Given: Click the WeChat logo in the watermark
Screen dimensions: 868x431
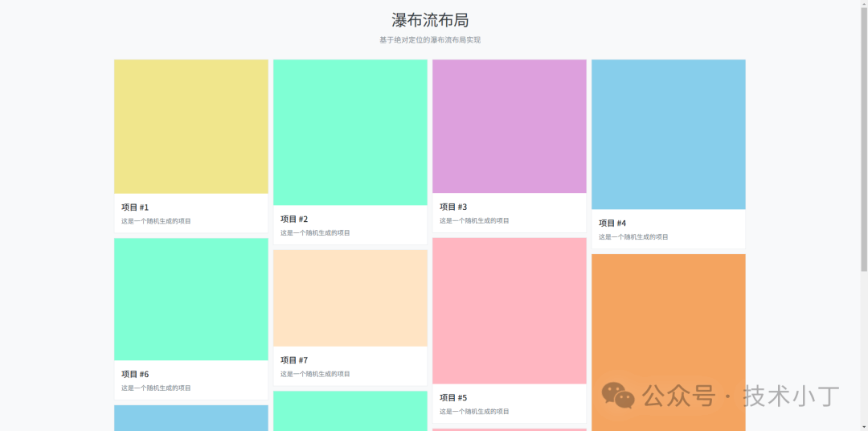Looking at the screenshot, I should tap(618, 395).
